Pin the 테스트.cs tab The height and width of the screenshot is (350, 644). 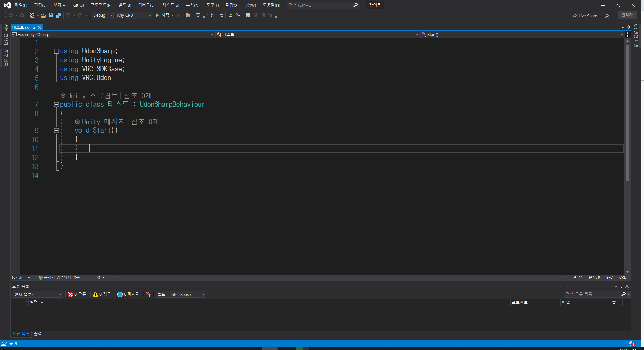(x=34, y=28)
